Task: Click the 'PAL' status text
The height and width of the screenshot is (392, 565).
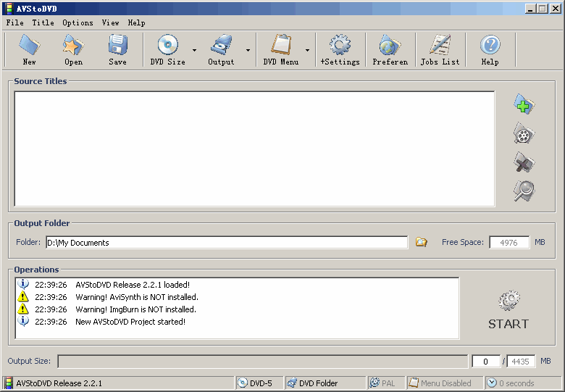Action: (388, 383)
